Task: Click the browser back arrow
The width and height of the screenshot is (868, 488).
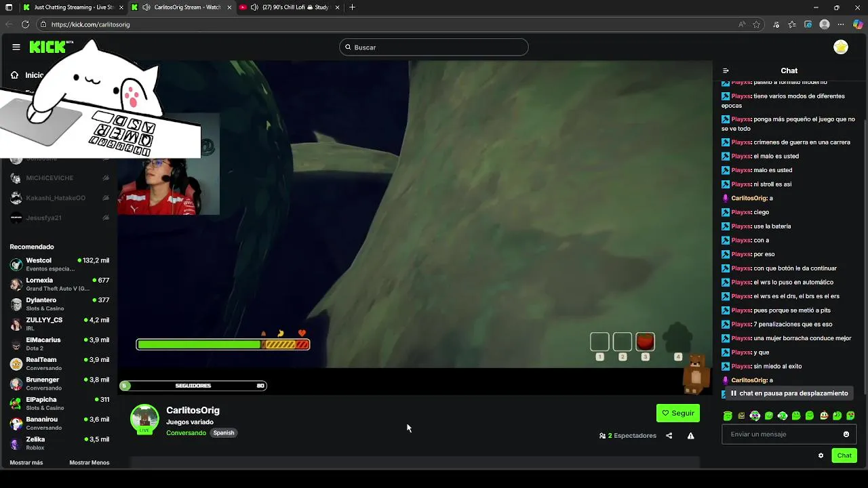Action: [9, 24]
